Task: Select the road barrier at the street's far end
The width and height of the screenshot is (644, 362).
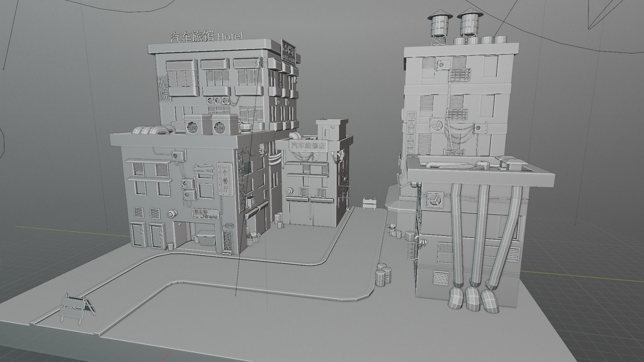Action: 370,203
